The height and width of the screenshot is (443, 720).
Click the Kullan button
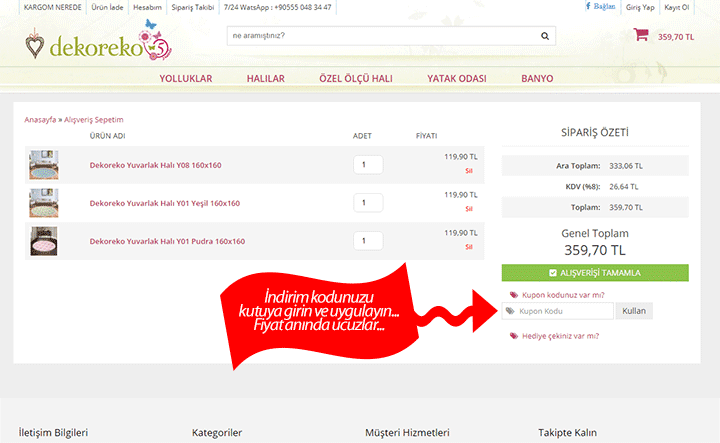tap(634, 311)
